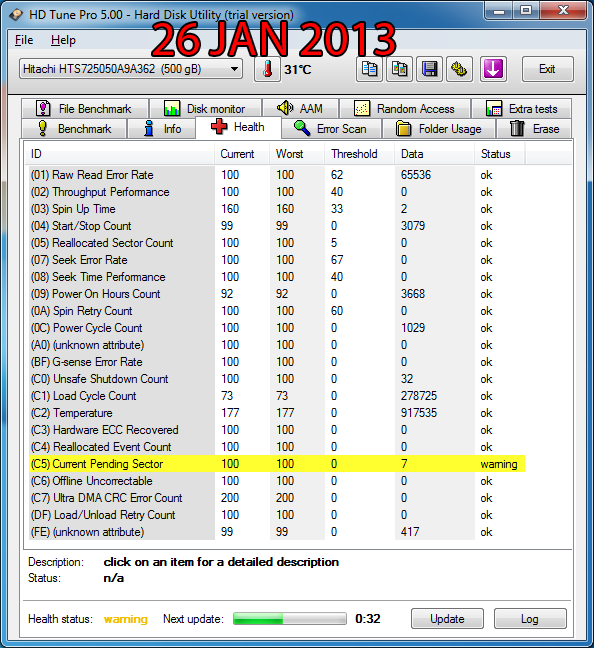Select the Throughput Performance row
The height and width of the screenshot is (648, 594).
point(277,192)
